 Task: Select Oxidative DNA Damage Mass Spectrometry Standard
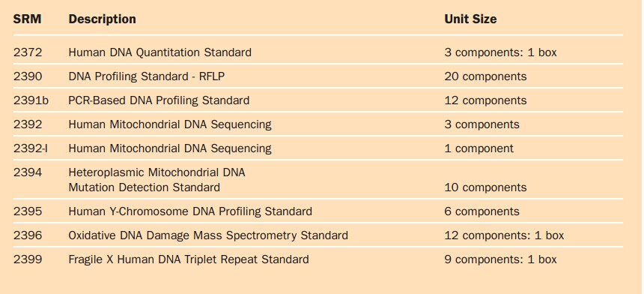coord(208,235)
